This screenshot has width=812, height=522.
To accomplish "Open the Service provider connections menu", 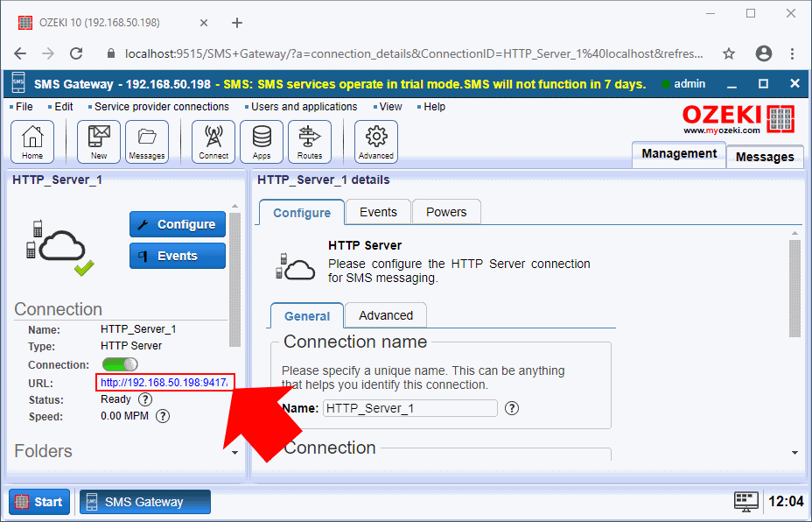I will (x=162, y=107).
